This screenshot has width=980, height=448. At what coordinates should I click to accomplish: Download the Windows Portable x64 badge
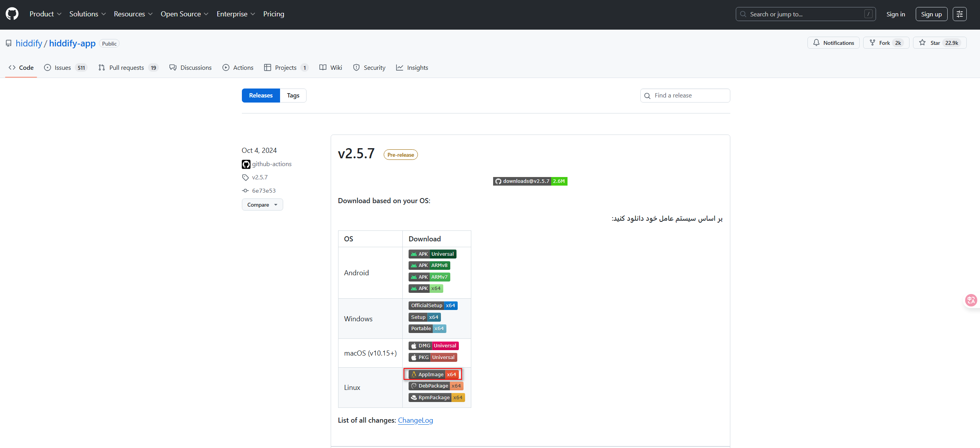pos(427,329)
